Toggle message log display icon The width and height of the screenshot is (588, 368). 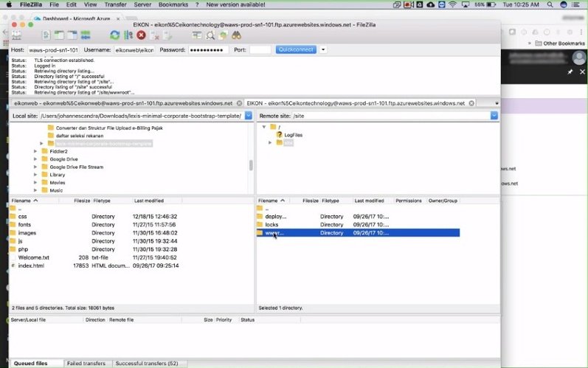pos(46,35)
